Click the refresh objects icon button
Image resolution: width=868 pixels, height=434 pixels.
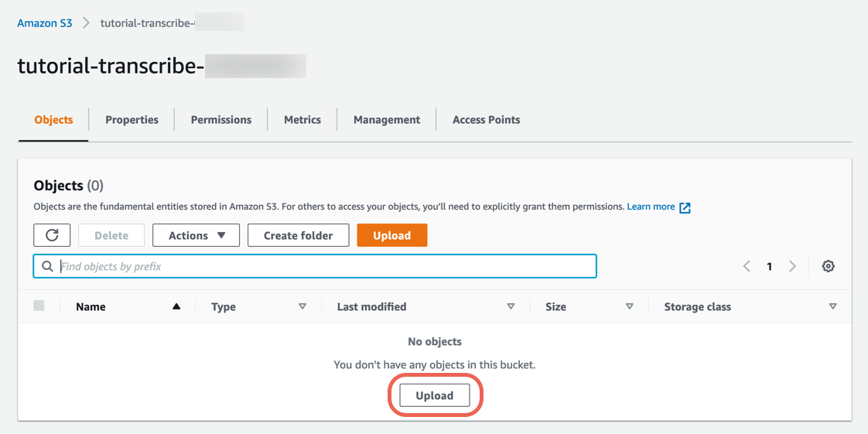tap(52, 235)
